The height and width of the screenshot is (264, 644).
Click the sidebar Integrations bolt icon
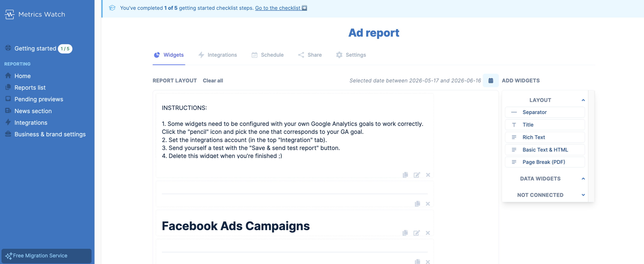point(8,122)
